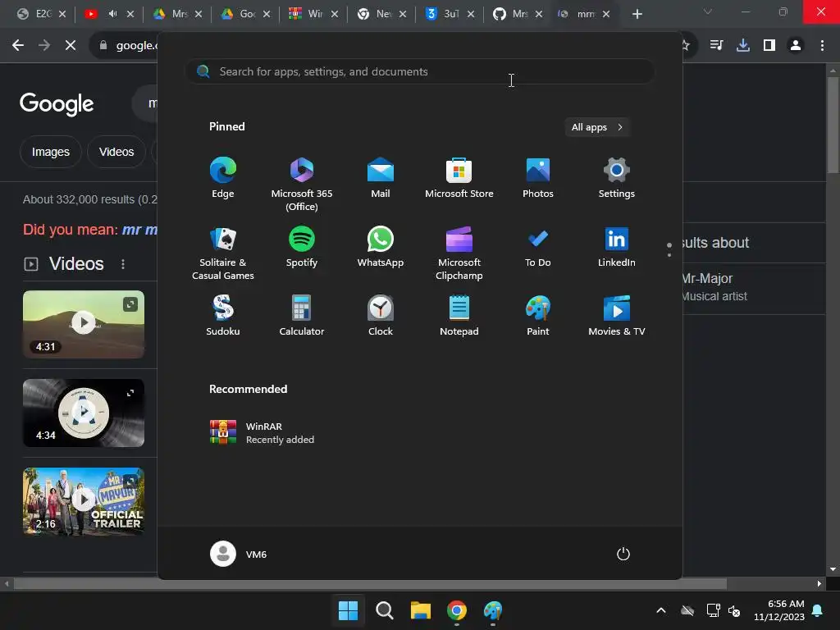The height and width of the screenshot is (630, 840).
Task: Focus the Start menu search box
Action: 419,71
